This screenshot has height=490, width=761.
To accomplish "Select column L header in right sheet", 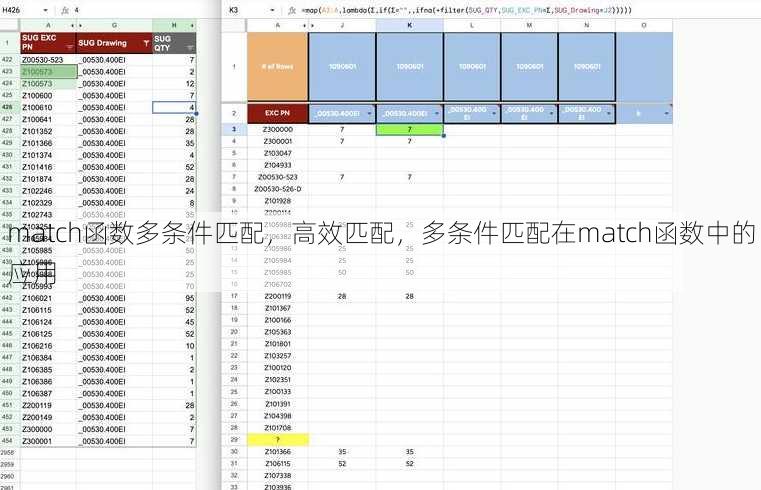I will [472, 25].
